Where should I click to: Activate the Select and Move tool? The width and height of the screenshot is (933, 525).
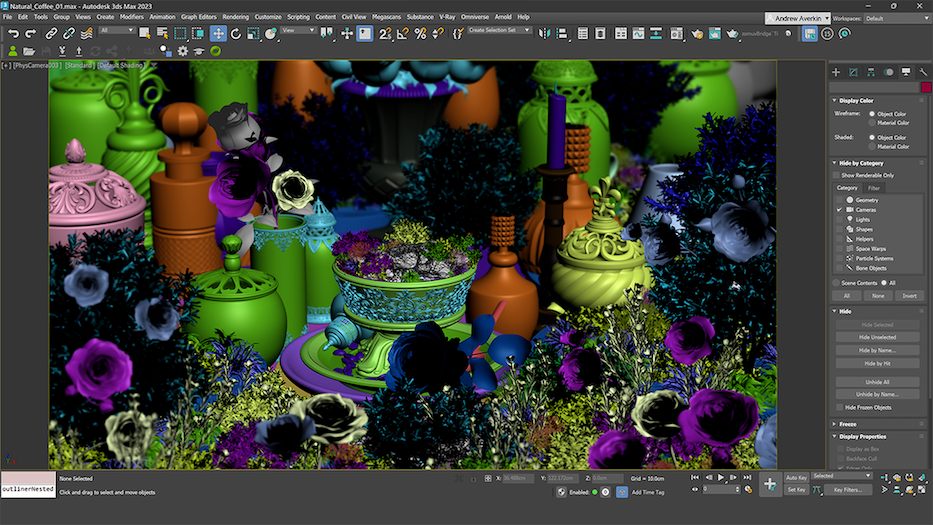218,33
